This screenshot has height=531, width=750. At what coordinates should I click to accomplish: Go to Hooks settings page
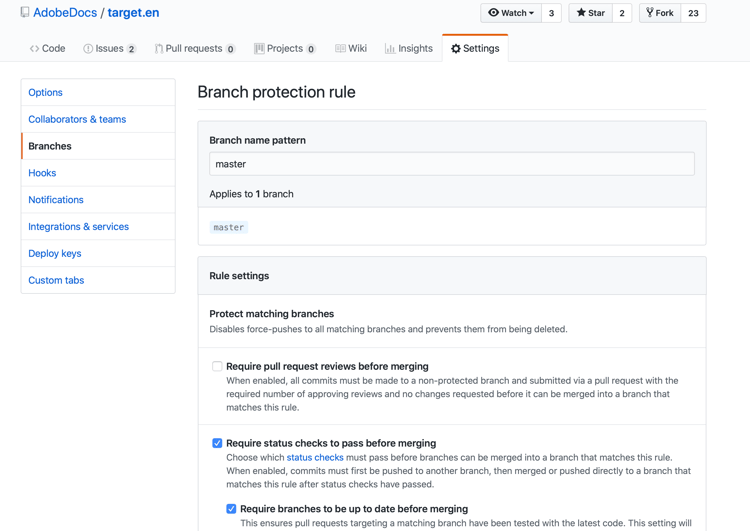coord(42,173)
